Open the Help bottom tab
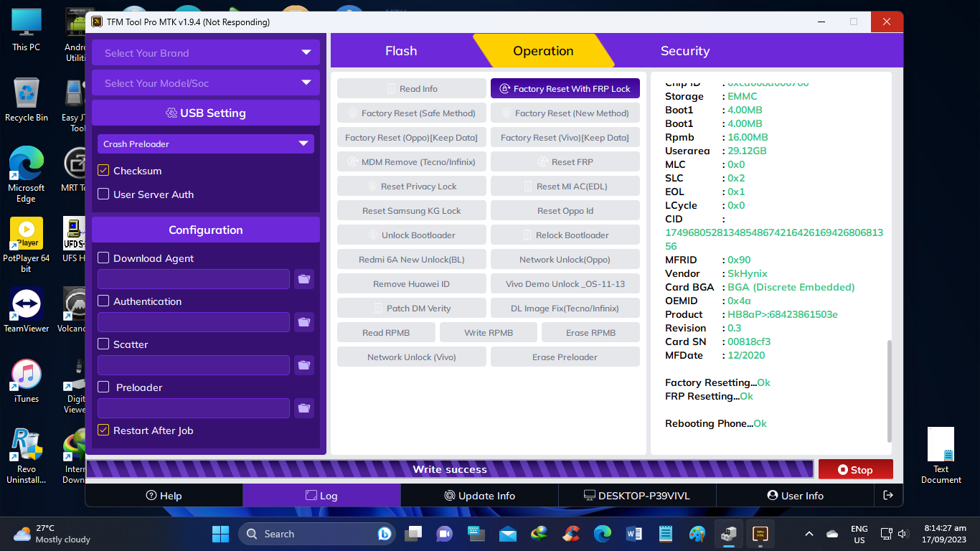980x551 pixels. (x=164, y=495)
